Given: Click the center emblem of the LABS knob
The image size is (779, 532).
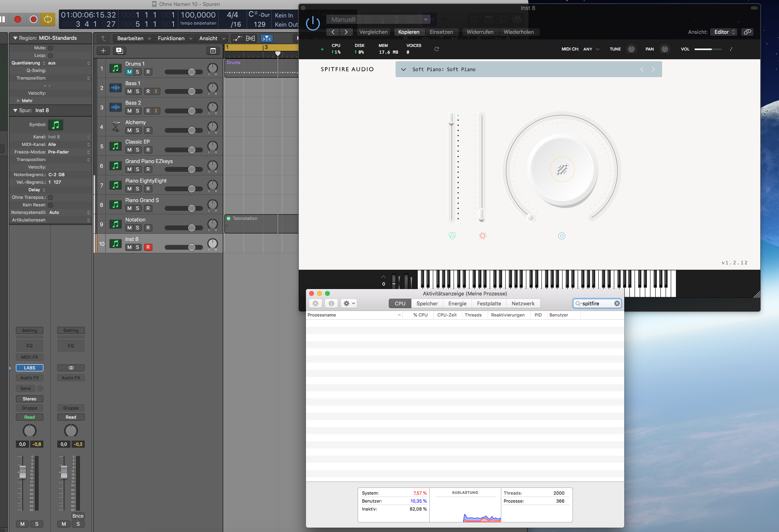Looking at the screenshot, I should click(562, 170).
